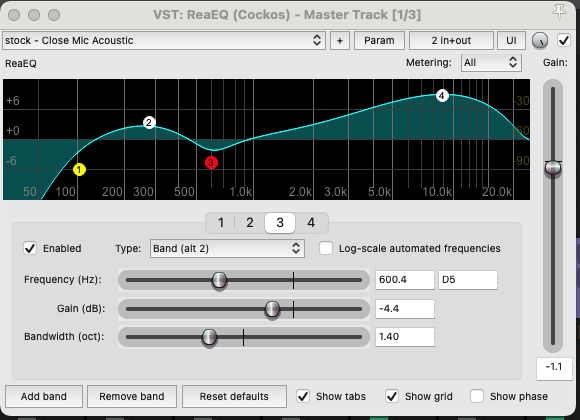Image resolution: width=580 pixels, height=420 pixels.
Task: Click the Bandwidth (oct) slider handle
Action: (x=209, y=337)
